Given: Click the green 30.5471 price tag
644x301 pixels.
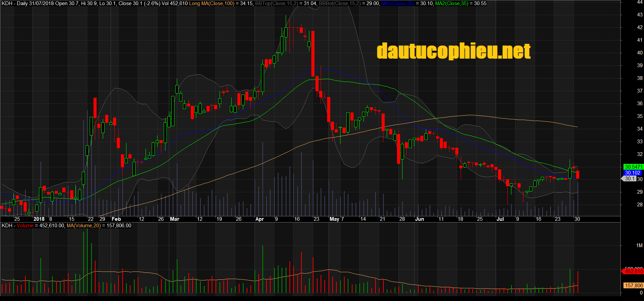Looking at the screenshot, I should (x=633, y=167).
